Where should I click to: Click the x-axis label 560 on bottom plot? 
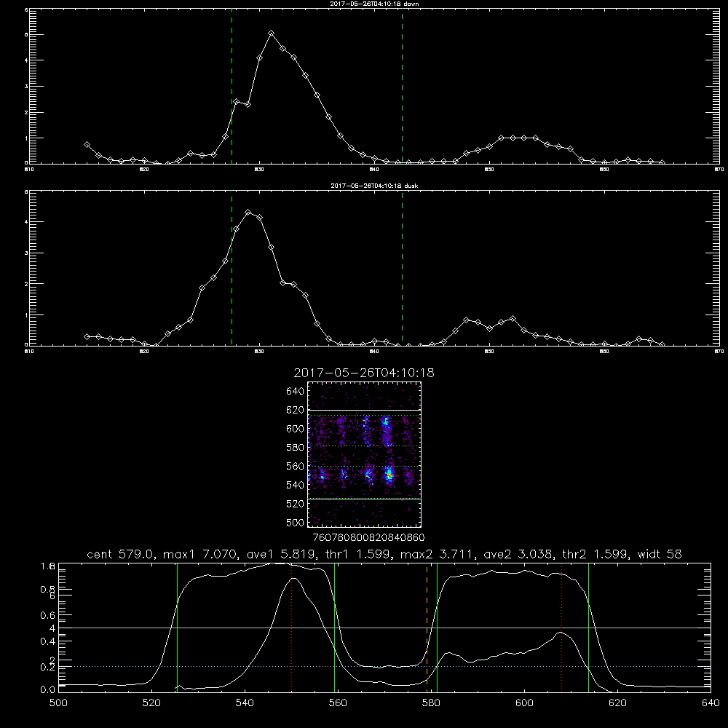coord(338,703)
